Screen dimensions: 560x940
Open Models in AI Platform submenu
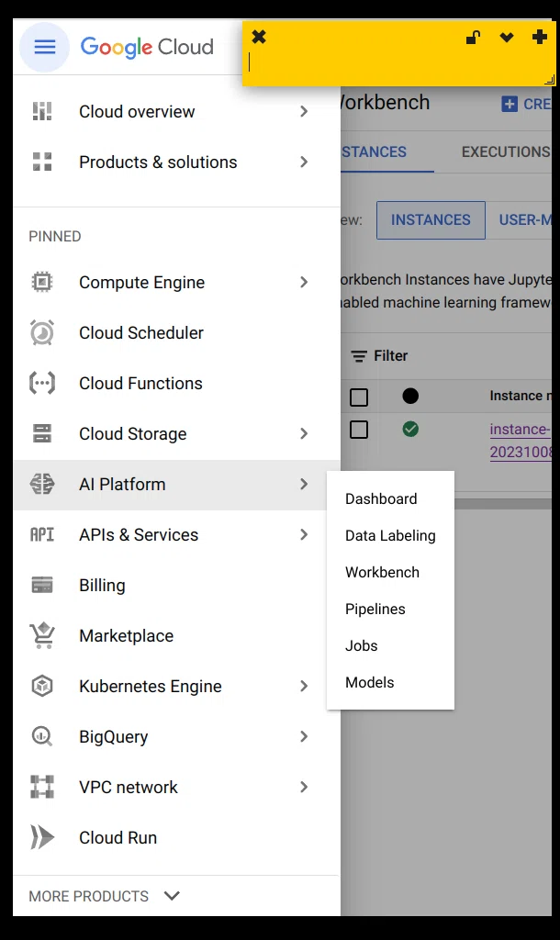click(x=390, y=682)
